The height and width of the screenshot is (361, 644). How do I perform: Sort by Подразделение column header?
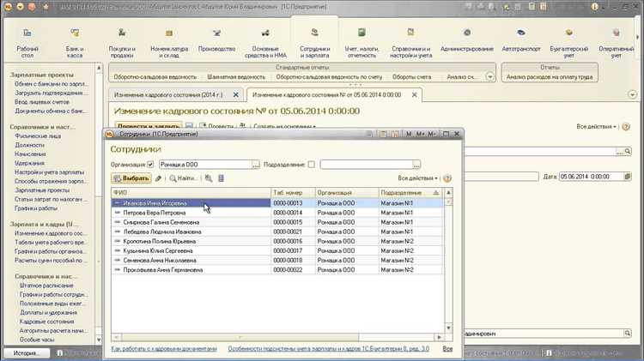(x=400, y=193)
